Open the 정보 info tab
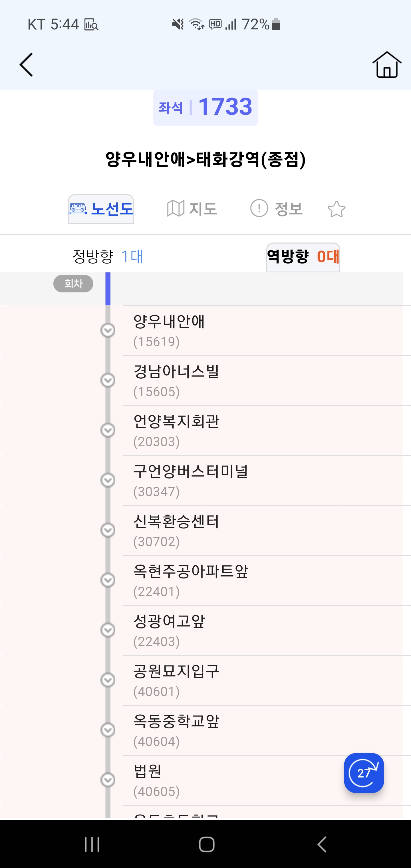411x868 pixels. tap(276, 208)
